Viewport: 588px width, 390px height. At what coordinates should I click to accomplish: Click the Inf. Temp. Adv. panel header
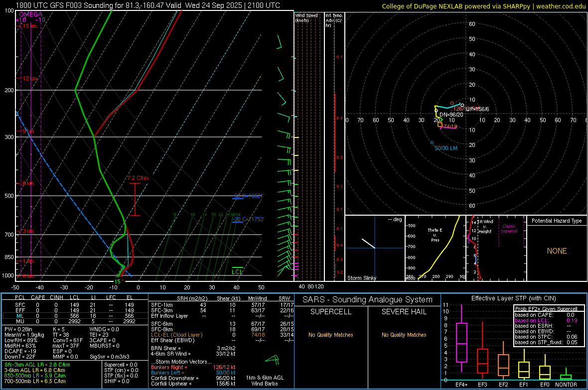click(333, 20)
